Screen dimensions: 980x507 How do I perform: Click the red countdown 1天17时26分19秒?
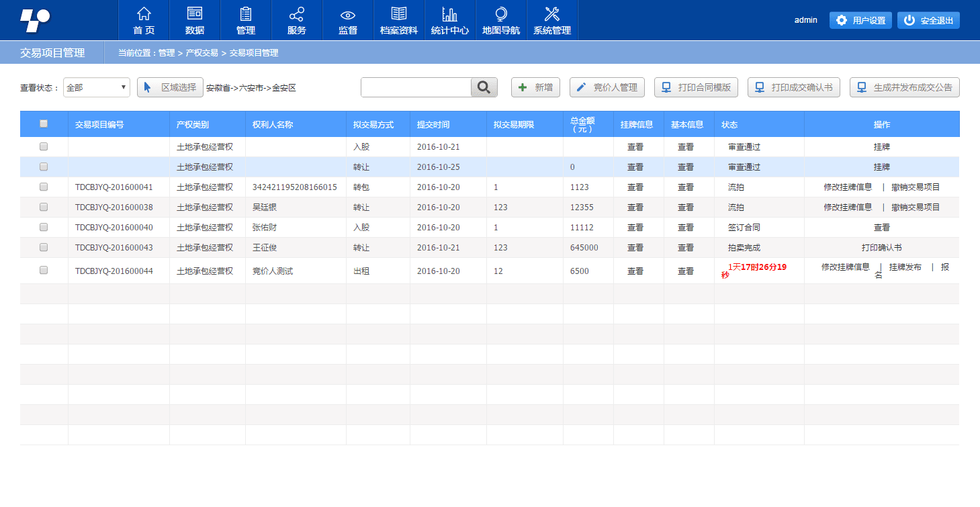point(754,271)
